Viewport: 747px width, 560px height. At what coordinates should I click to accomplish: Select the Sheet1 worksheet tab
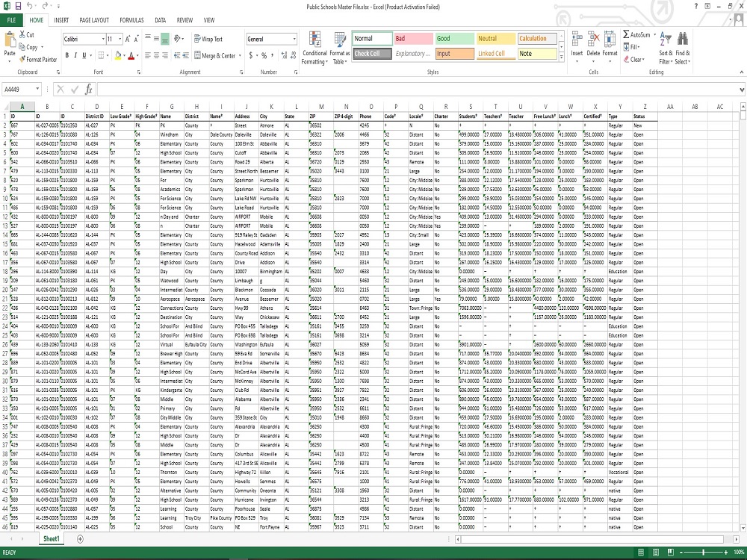click(x=52, y=539)
